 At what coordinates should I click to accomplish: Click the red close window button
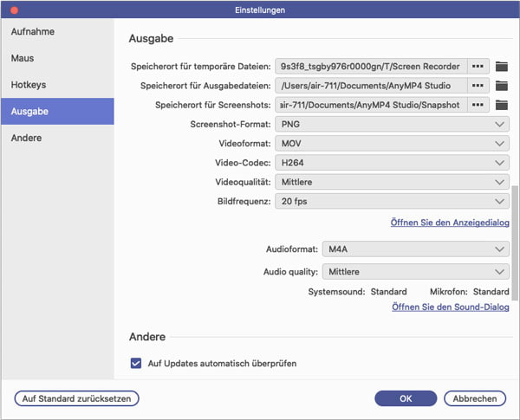click(12, 10)
